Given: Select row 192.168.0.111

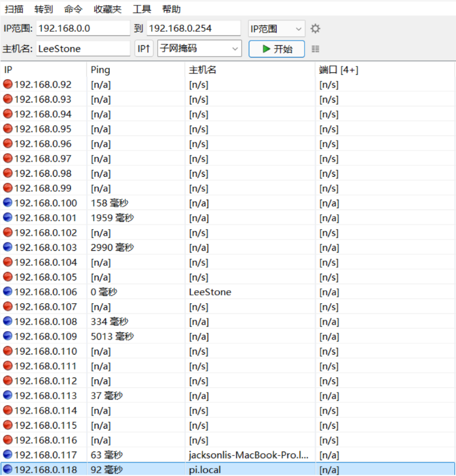Looking at the screenshot, I should (227, 366).
